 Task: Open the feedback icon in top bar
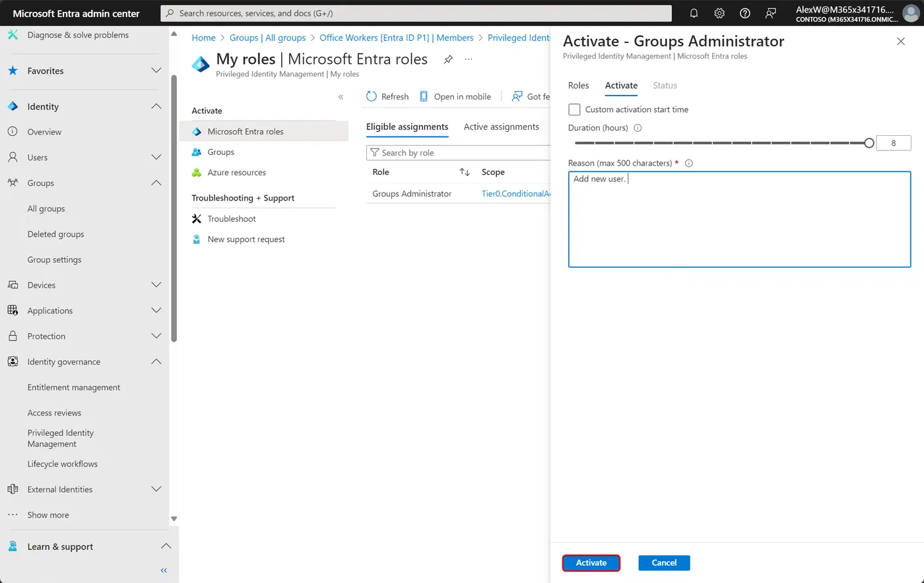point(770,13)
